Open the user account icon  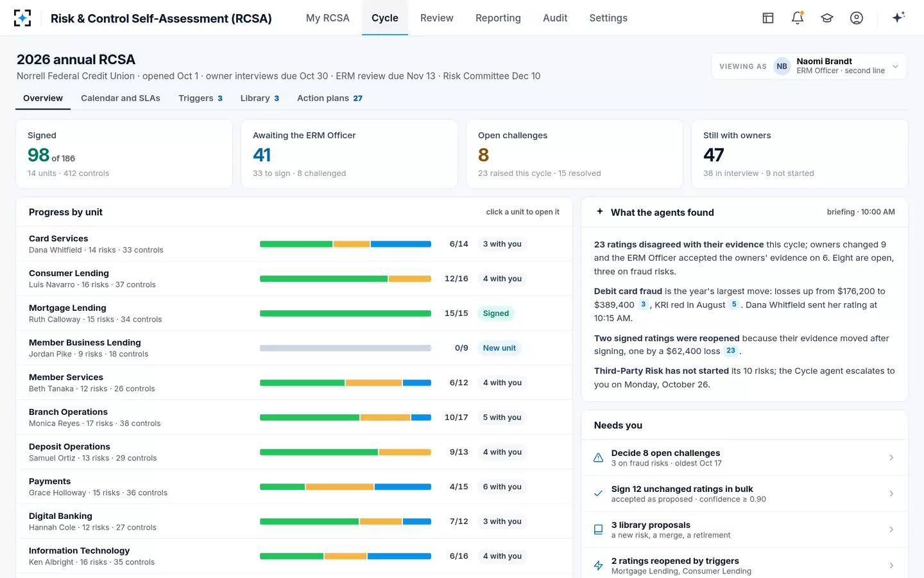pyautogui.click(x=857, y=18)
